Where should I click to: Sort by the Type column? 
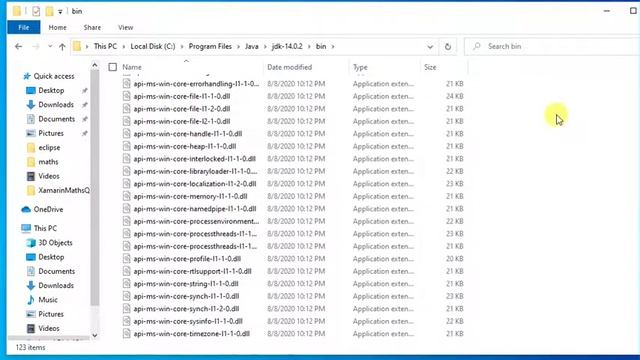pyautogui.click(x=360, y=67)
